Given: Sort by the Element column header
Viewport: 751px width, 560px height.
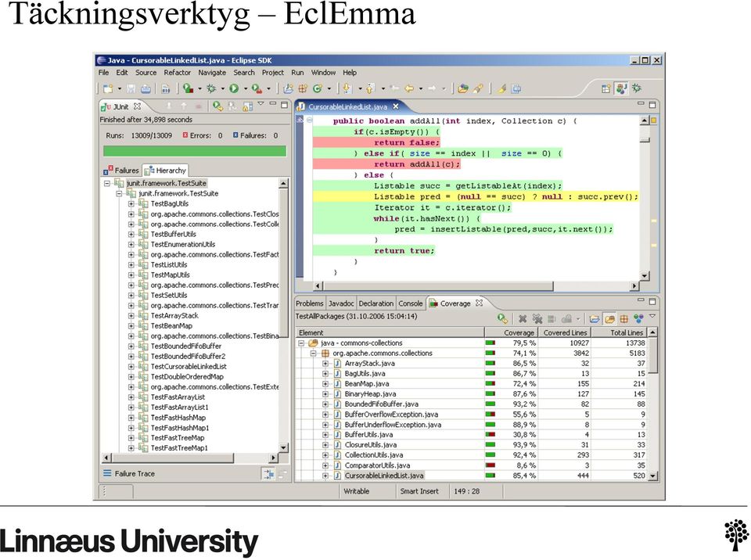Looking at the screenshot, I should coord(390,332).
